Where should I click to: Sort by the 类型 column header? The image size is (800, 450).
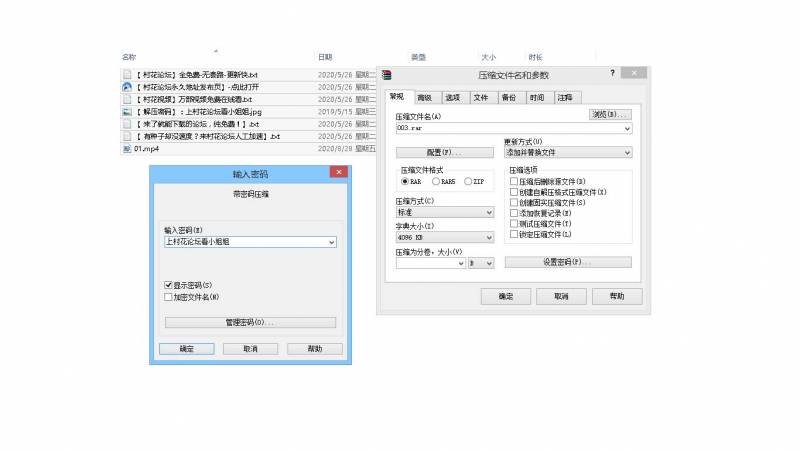click(418, 57)
